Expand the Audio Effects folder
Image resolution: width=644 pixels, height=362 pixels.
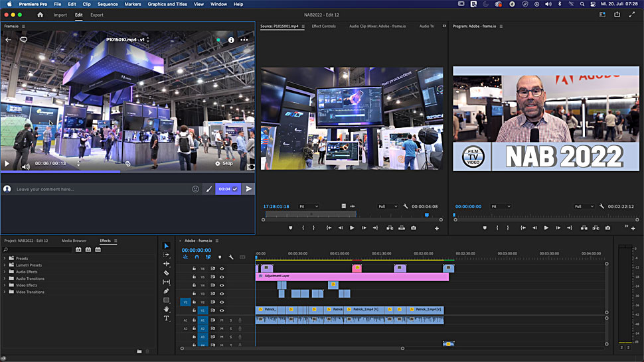point(5,272)
